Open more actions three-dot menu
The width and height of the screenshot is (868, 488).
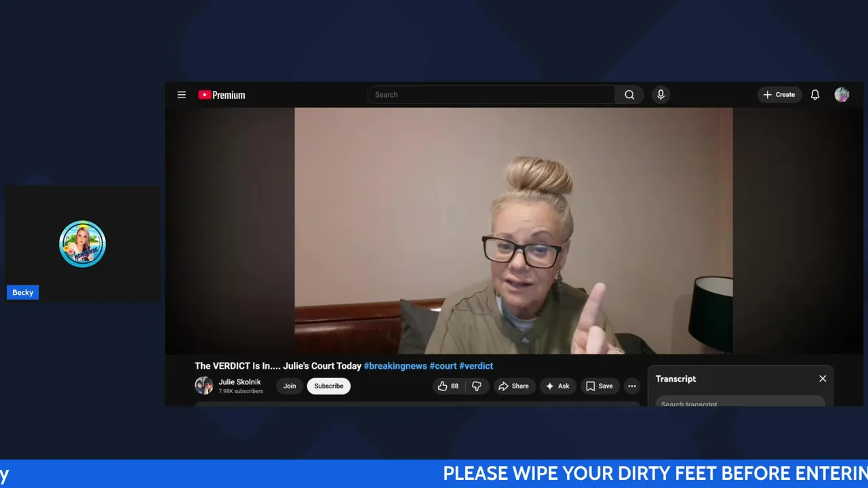[632, 386]
